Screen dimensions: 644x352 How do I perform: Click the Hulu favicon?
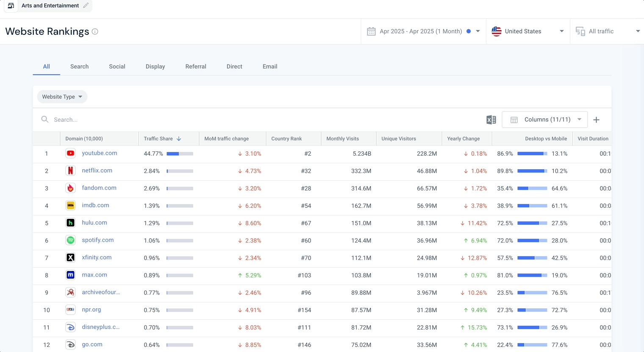click(71, 223)
